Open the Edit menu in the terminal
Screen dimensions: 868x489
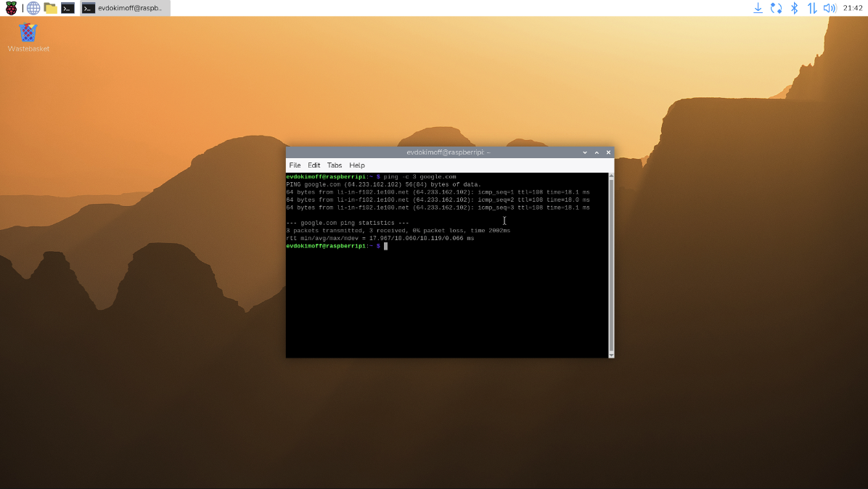[x=314, y=165]
